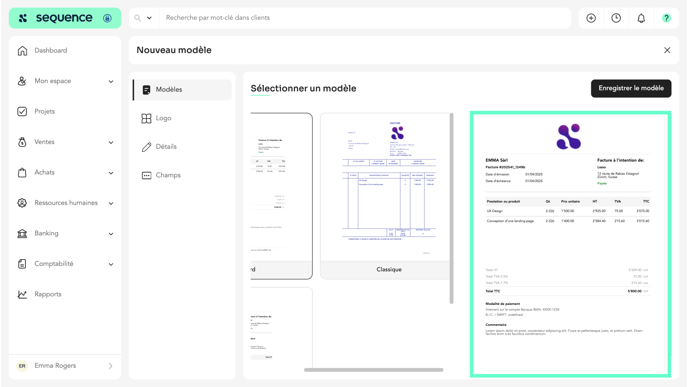Click the Modèles tab icon
Image resolution: width=688 pixels, height=387 pixels.
point(146,90)
